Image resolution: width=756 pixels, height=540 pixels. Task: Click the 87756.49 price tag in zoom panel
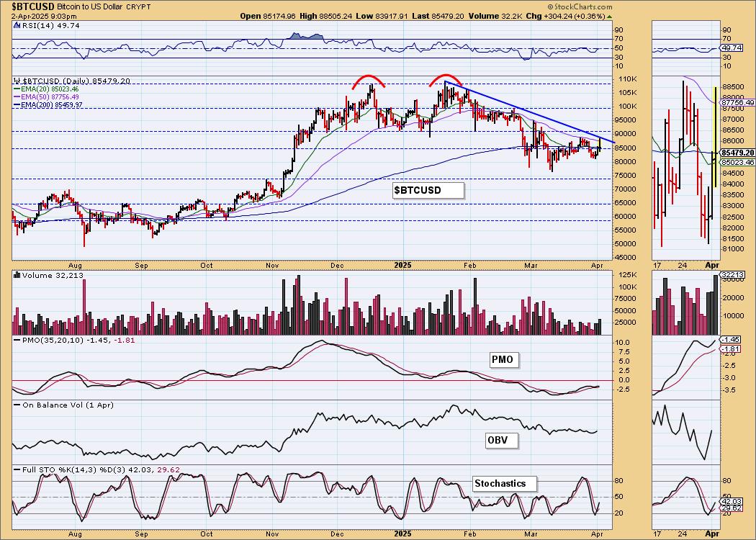point(737,103)
